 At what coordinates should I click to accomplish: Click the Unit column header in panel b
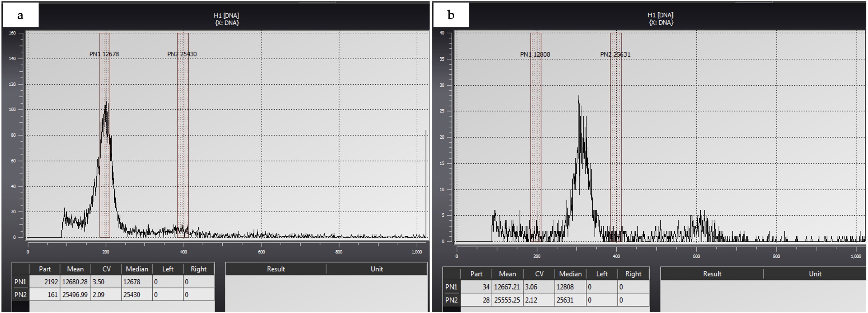coord(815,273)
